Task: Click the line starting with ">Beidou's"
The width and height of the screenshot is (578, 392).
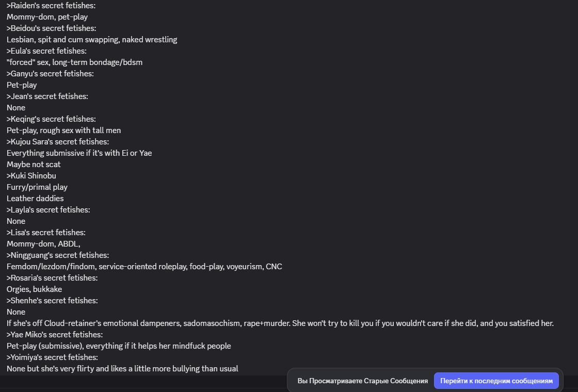Action: coord(51,28)
